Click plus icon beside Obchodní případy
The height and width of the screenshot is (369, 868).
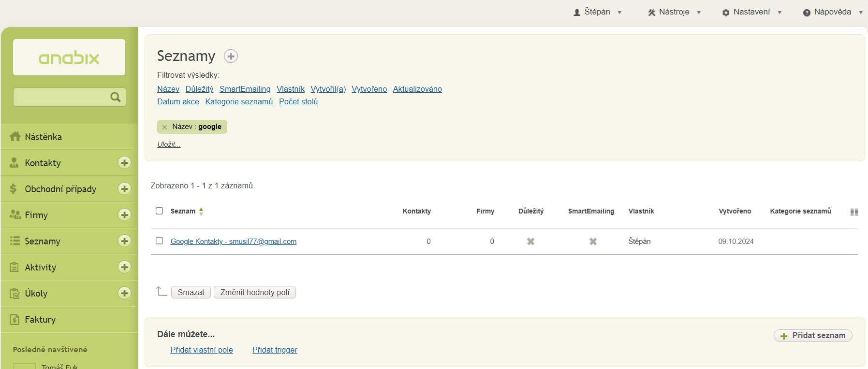(x=124, y=189)
